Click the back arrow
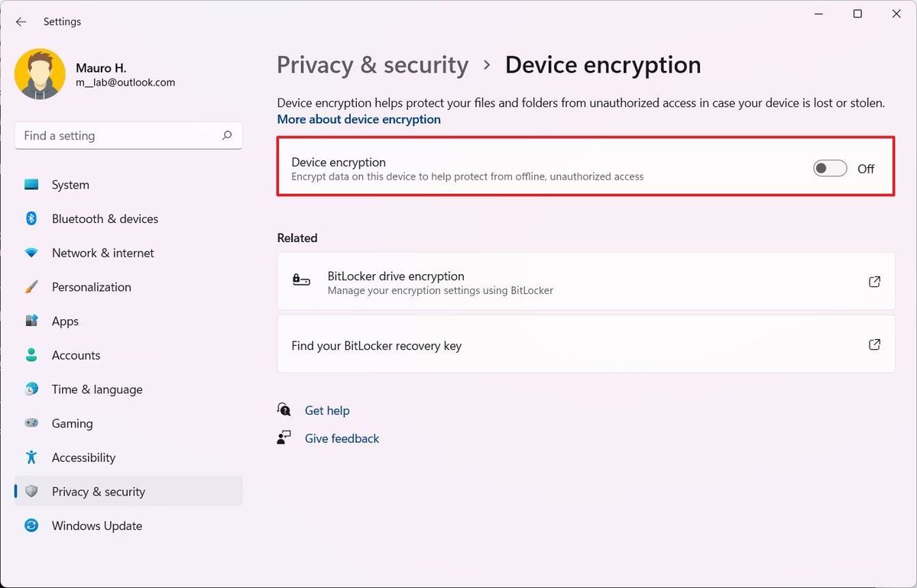The height and width of the screenshot is (588, 917). click(x=21, y=21)
